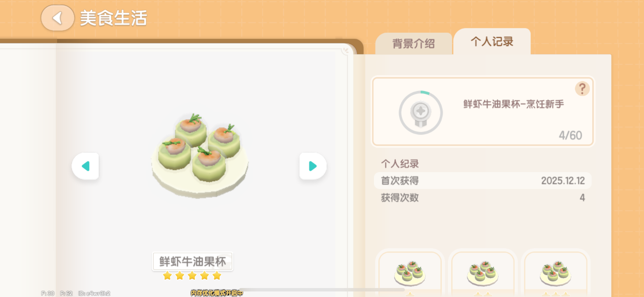The width and height of the screenshot is (644, 297).
Task: Show next dish with right teal arrow
Action: coord(313,166)
